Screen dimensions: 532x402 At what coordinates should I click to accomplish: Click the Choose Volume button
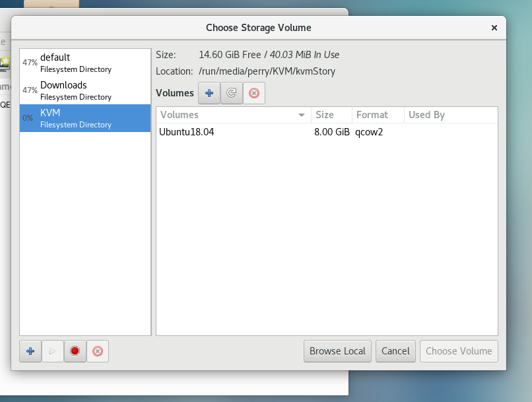pyautogui.click(x=459, y=351)
